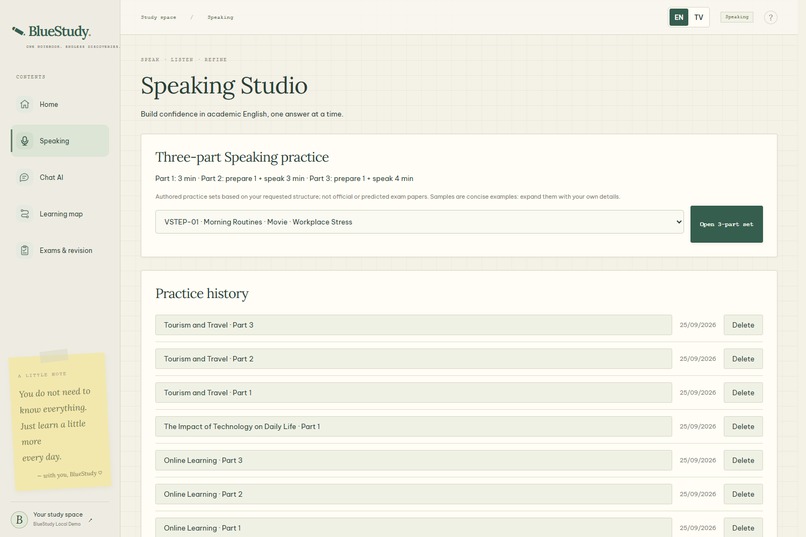Open the help question mark icon
Image resolution: width=806 pixels, height=537 pixels.
pyautogui.click(x=770, y=17)
